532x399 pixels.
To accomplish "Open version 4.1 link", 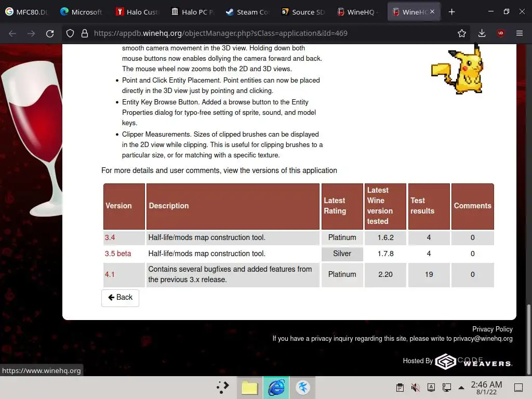I will coord(110,274).
